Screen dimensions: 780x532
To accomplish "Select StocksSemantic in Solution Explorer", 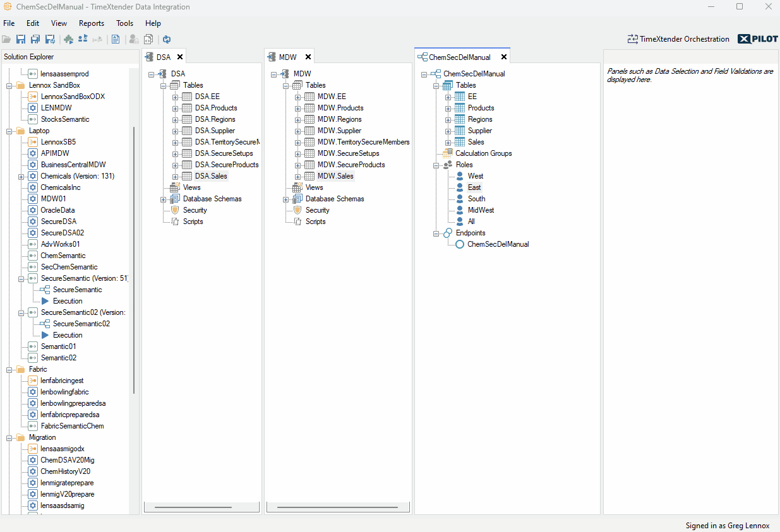I will [65, 119].
